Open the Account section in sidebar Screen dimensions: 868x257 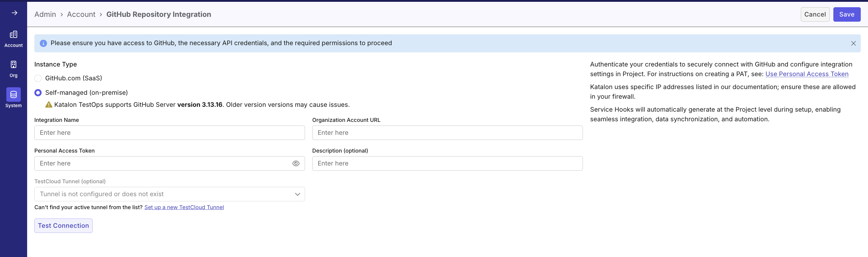[x=14, y=39]
